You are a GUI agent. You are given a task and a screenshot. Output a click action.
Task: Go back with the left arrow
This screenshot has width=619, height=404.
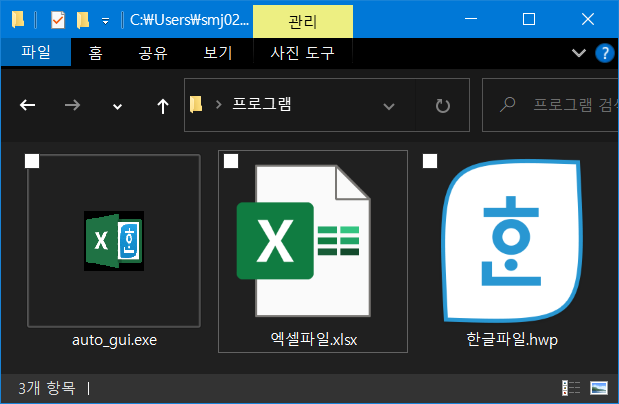[x=28, y=105]
